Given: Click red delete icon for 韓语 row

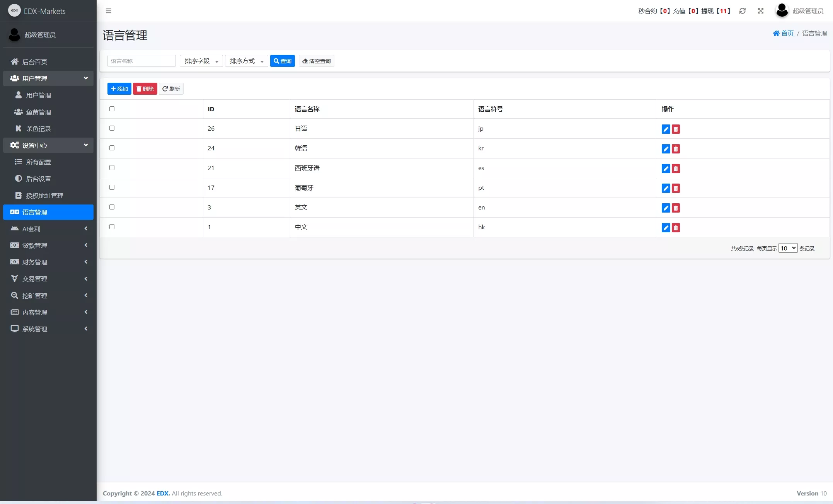Looking at the screenshot, I should point(676,149).
